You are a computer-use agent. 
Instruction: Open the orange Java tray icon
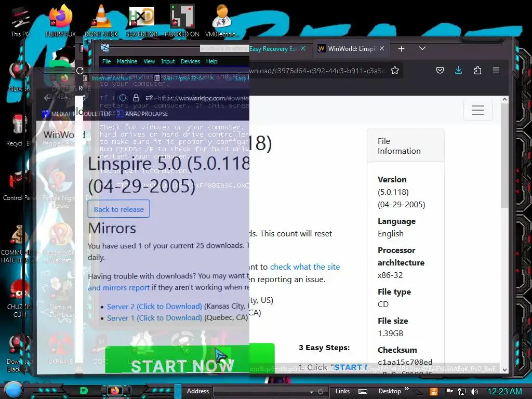coord(434,392)
